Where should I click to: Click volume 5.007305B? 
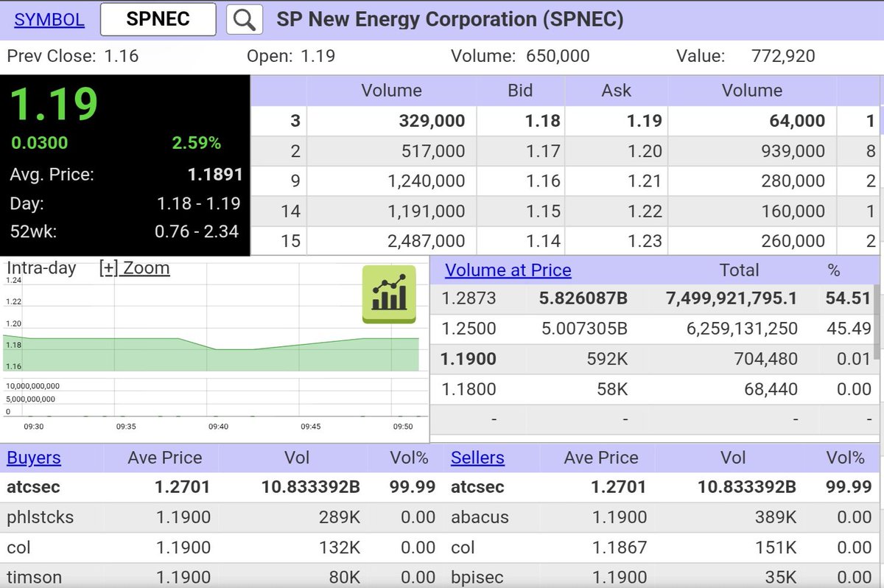(585, 329)
